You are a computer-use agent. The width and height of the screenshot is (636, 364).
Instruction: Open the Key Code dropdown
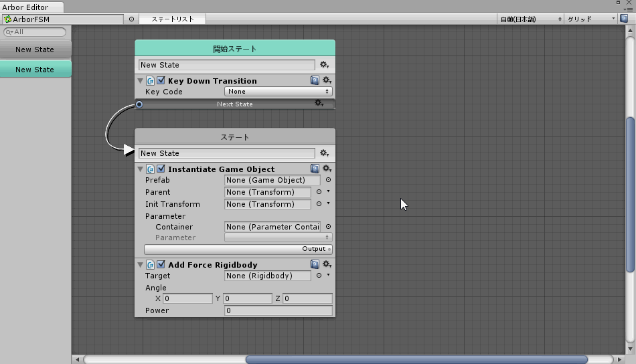pos(279,92)
